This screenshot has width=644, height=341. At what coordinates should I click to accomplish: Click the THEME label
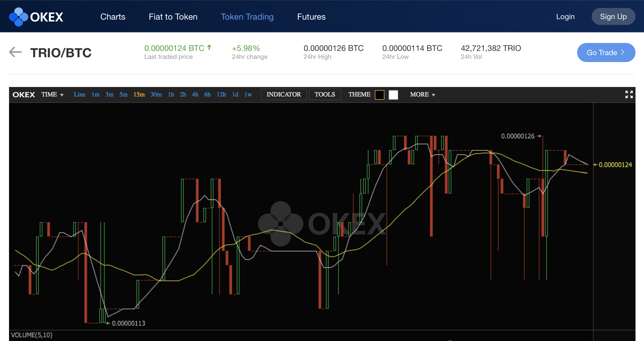point(359,94)
